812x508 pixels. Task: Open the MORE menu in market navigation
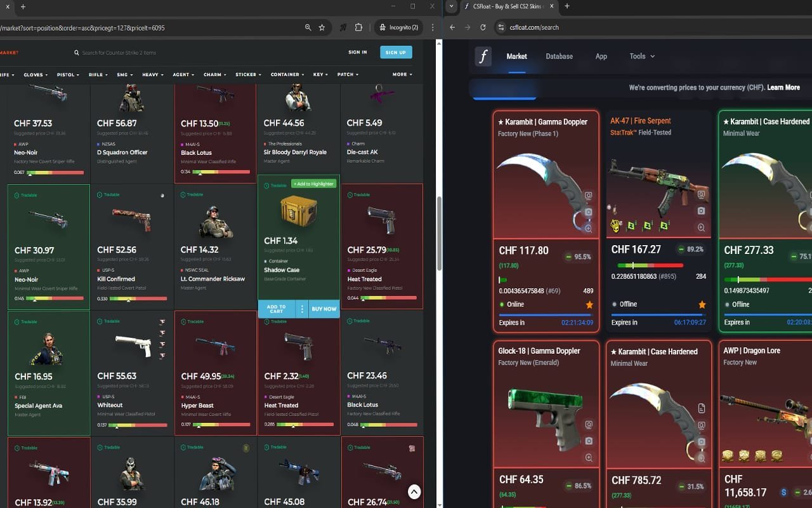point(402,75)
